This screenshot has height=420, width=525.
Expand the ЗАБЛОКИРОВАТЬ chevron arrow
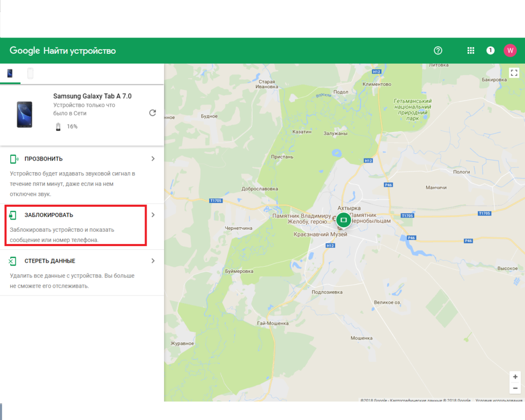(x=153, y=215)
